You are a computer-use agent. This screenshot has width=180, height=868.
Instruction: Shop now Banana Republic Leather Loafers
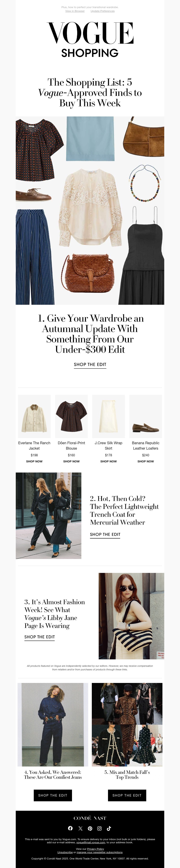[146, 461]
